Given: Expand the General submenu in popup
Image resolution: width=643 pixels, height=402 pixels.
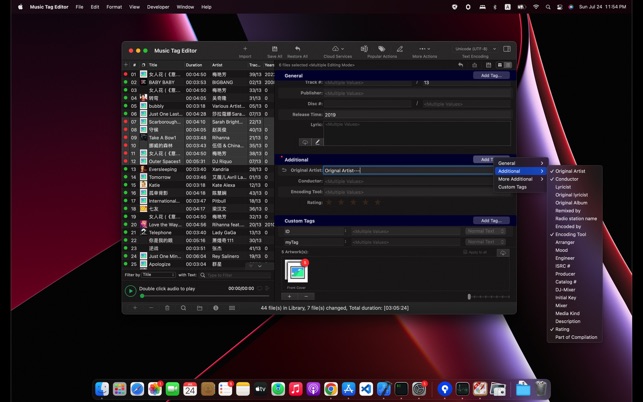Looking at the screenshot, I should 520,163.
